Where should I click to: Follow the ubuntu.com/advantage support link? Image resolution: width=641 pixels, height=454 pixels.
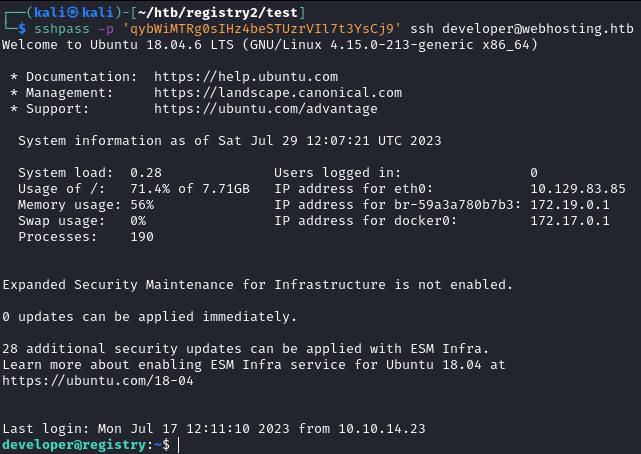(266, 109)
